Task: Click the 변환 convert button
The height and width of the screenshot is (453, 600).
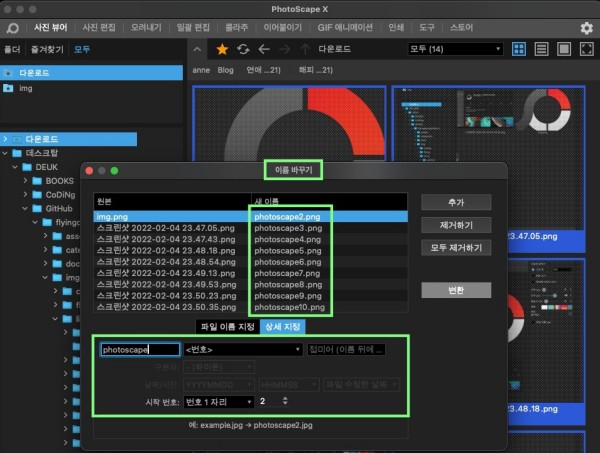Action: [x=456, y=289]
